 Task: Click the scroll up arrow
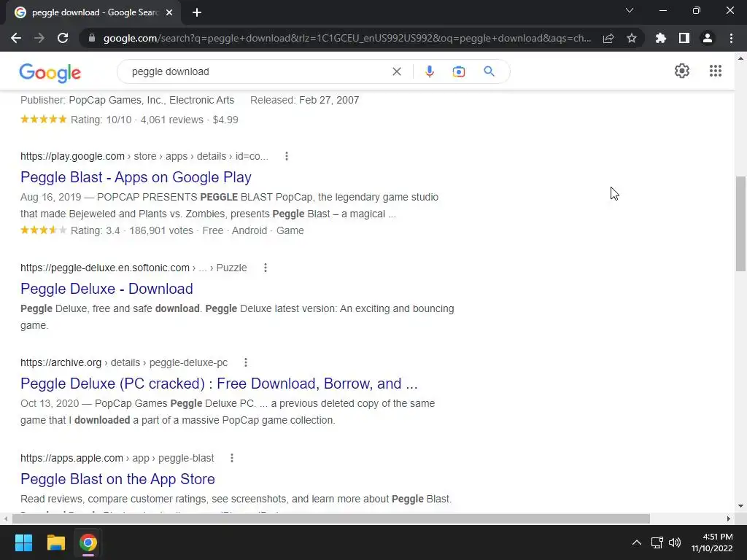click(741, 58)
